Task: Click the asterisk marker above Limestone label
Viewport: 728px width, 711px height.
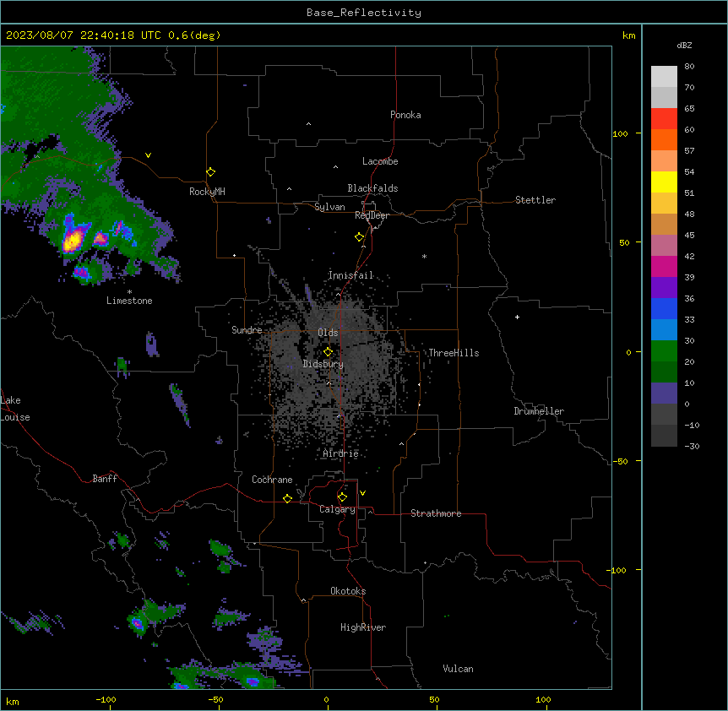Action: tap(129, 292)
